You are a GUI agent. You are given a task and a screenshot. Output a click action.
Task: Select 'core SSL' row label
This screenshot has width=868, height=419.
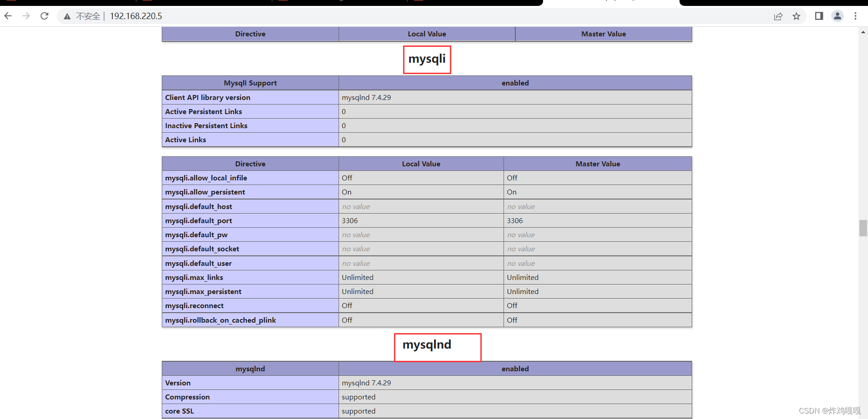[x=180, y=411]
